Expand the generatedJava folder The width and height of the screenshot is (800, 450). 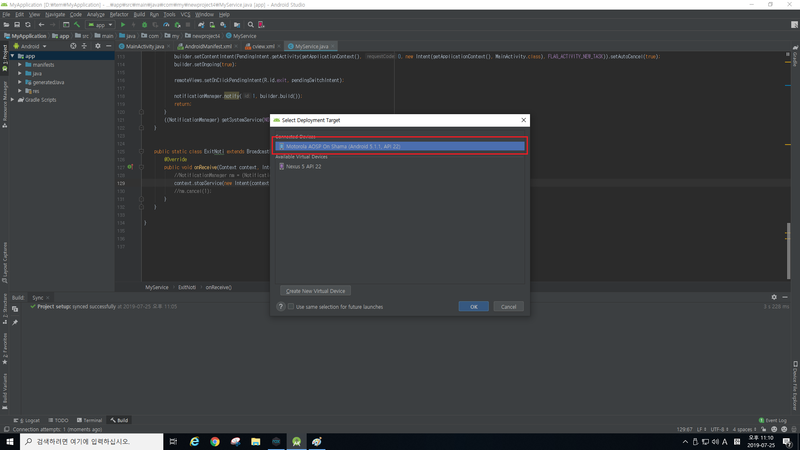tap(20, 82)
